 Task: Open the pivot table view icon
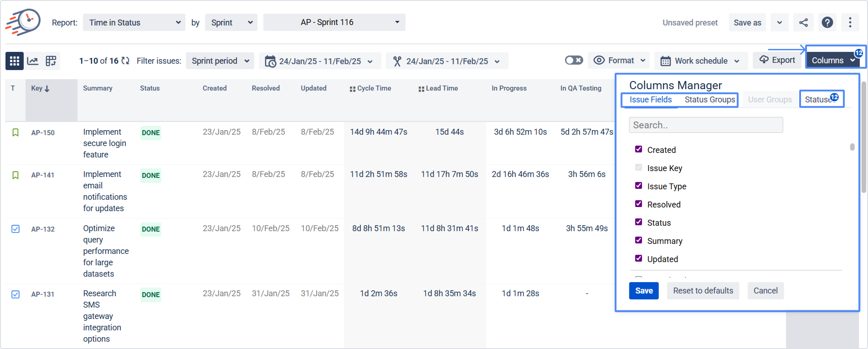[51, 61]
